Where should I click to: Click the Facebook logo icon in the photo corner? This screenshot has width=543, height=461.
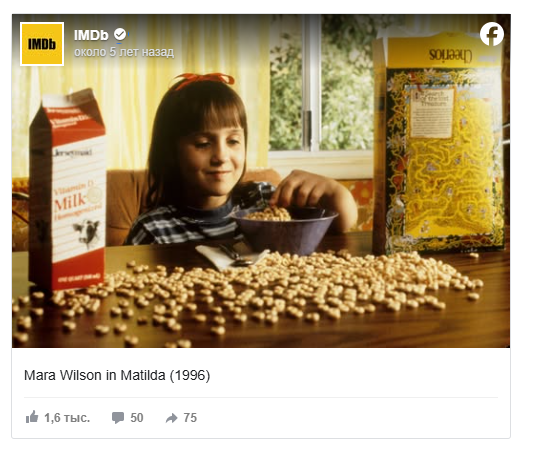pos(492,34)
